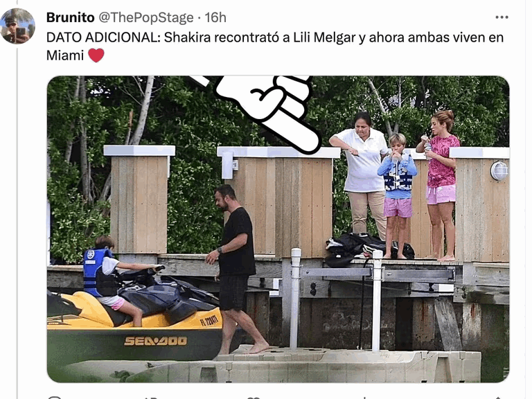Image resolution: width=532 pixels, height=399 pixels.
Task: Click the word Miami in tweet
Action: (x=65, y=55)
